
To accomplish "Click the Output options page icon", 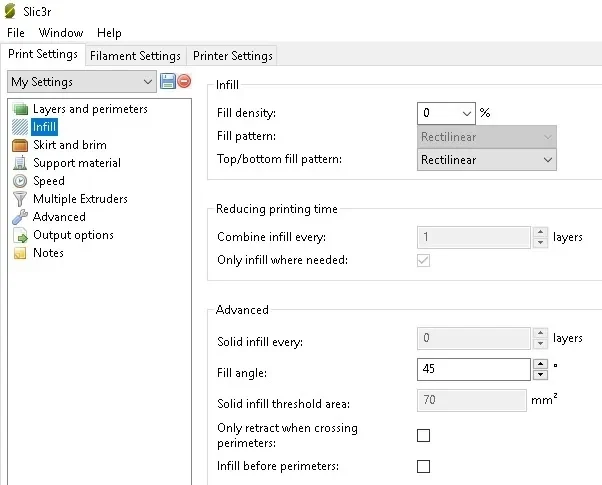I will tap(20, 235).
